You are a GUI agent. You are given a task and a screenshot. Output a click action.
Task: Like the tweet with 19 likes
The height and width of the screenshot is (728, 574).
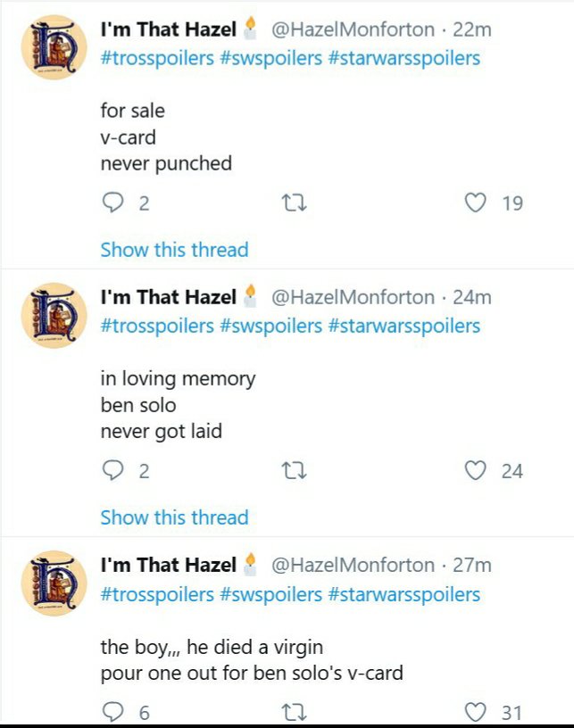(476, 203)
